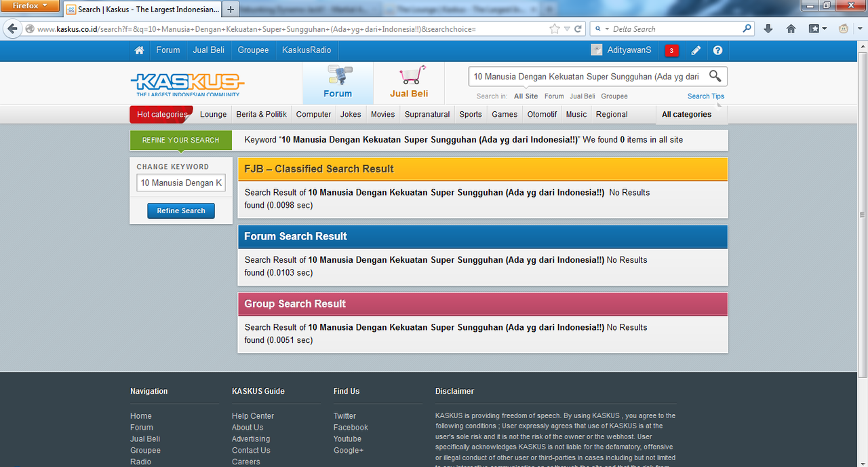Open the Music category

point(576,115)
